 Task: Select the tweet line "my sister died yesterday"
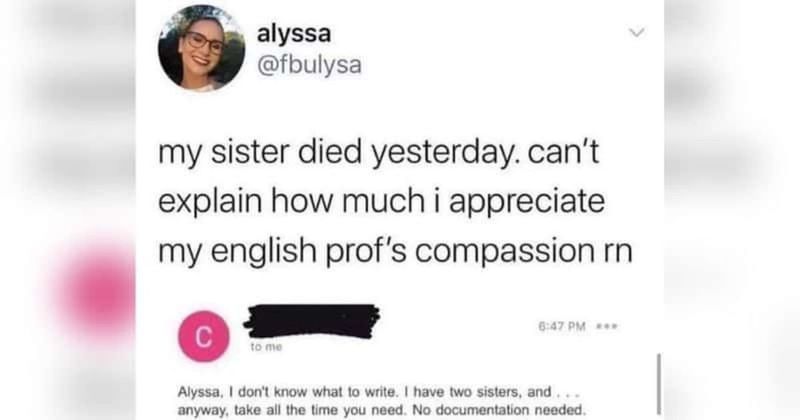338,152
